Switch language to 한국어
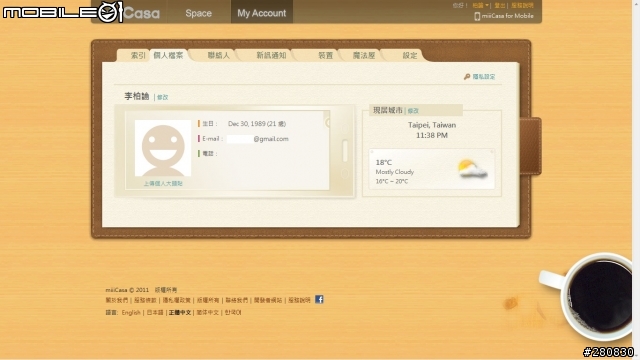The height and width of the screenshot is (360, 640). [233, 313]
